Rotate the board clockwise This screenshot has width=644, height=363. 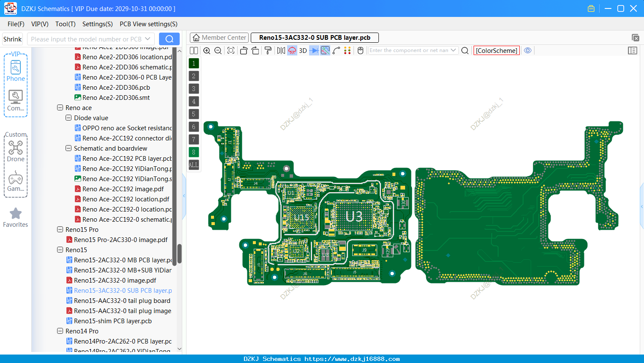[x=255, y=50]
